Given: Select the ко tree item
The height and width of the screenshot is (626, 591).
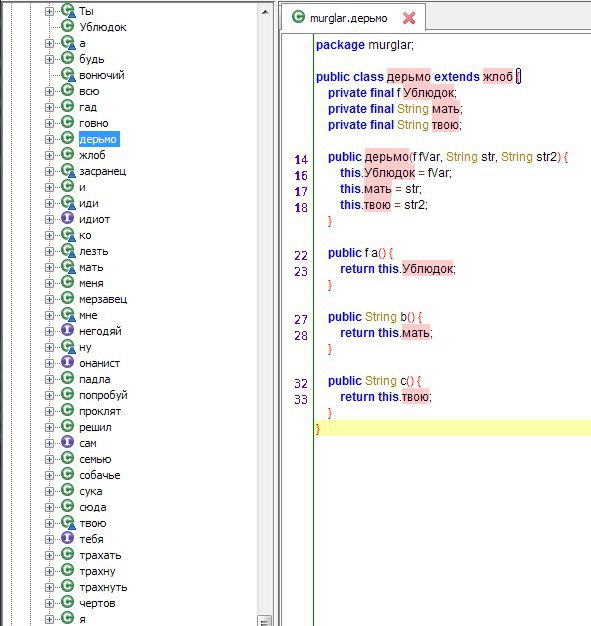Looking at the screenshot, I should [85, 235].
